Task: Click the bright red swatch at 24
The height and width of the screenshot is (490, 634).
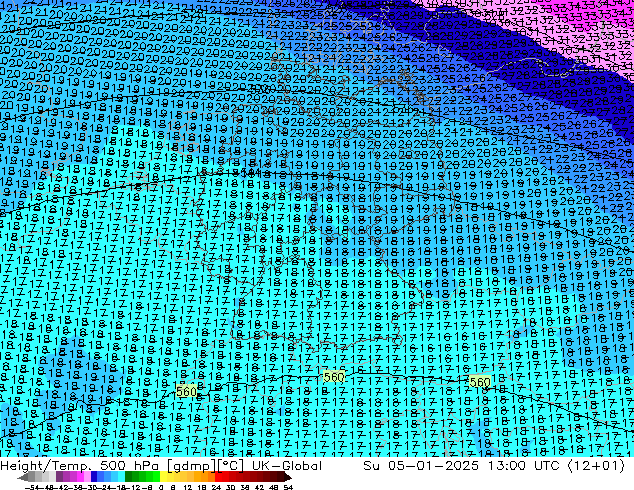Action: pyautogui.click(x=218, y=476)
